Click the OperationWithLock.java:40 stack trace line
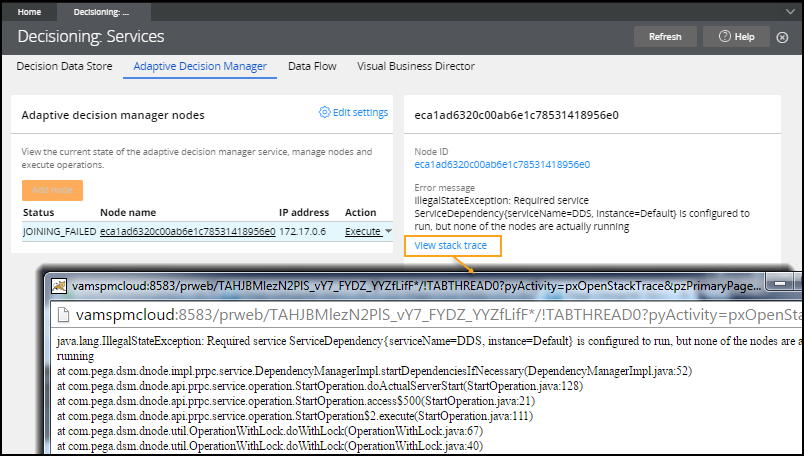Viewport: 804px width, 456px height. click(270, 446)
